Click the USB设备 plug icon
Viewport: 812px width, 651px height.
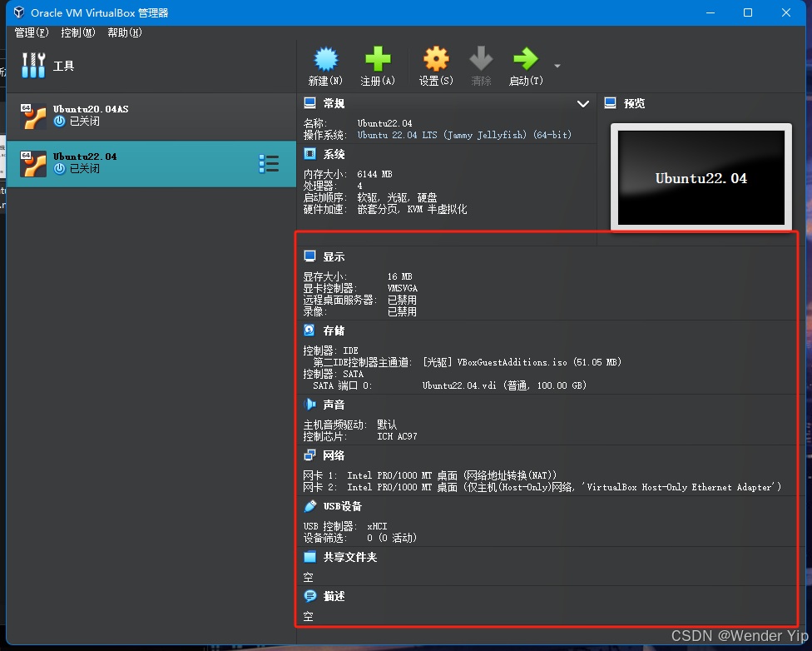309,506
